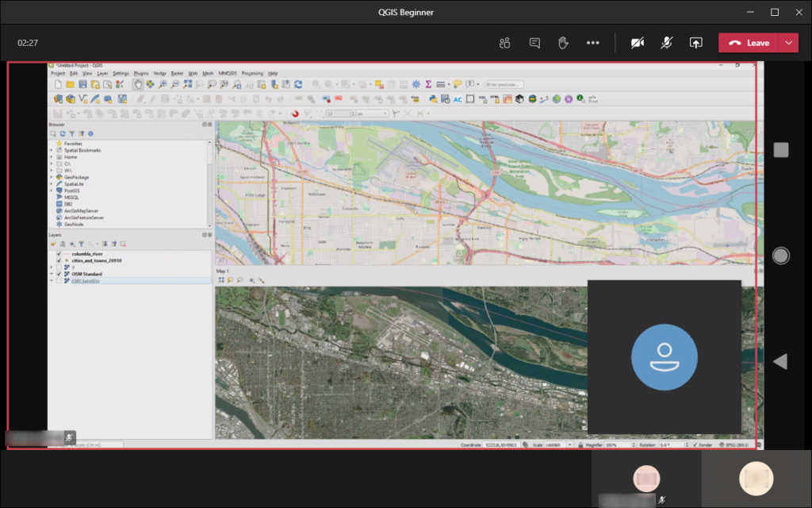
Task: Open the QGIS Raster menu
Action: pos(177,74)
